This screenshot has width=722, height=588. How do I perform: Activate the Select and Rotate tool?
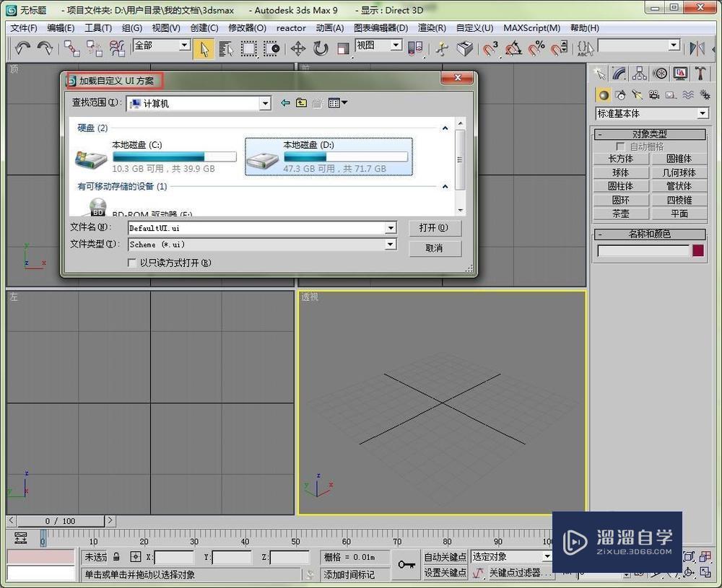[321, 49]
